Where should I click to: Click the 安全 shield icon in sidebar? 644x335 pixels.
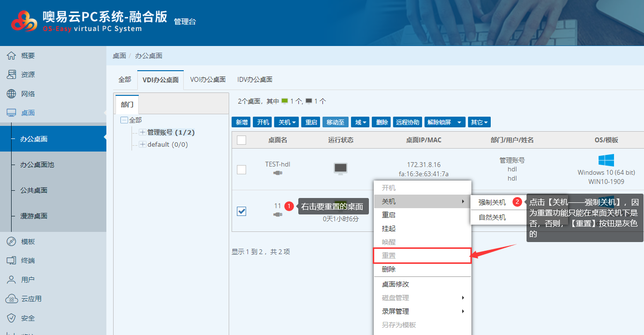click(11, 318)
